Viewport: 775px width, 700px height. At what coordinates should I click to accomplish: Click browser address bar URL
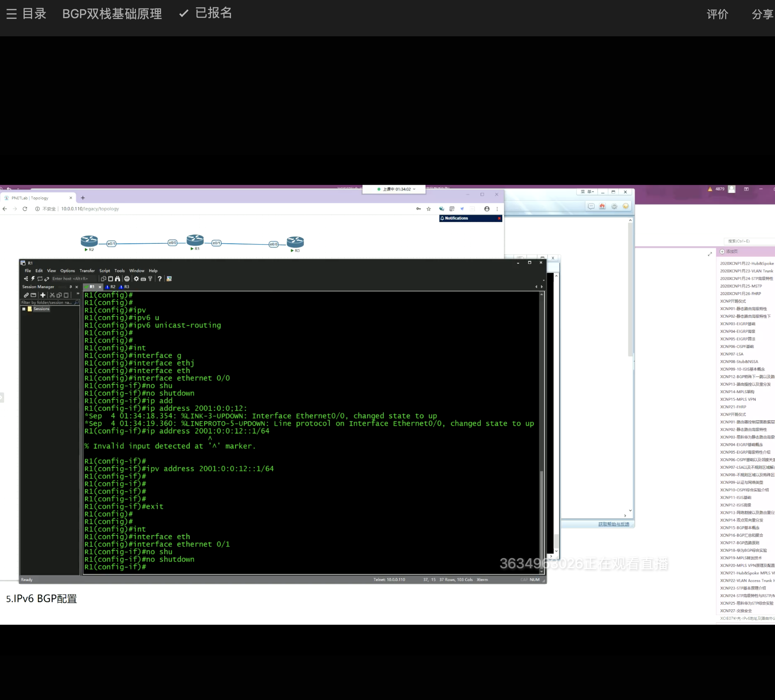pyautogui.click(x=90, y=209)
